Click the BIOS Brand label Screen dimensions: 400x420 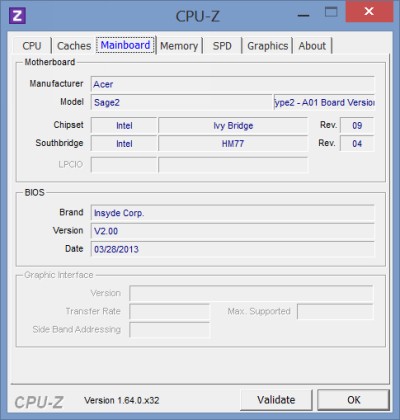click(71, 212)
